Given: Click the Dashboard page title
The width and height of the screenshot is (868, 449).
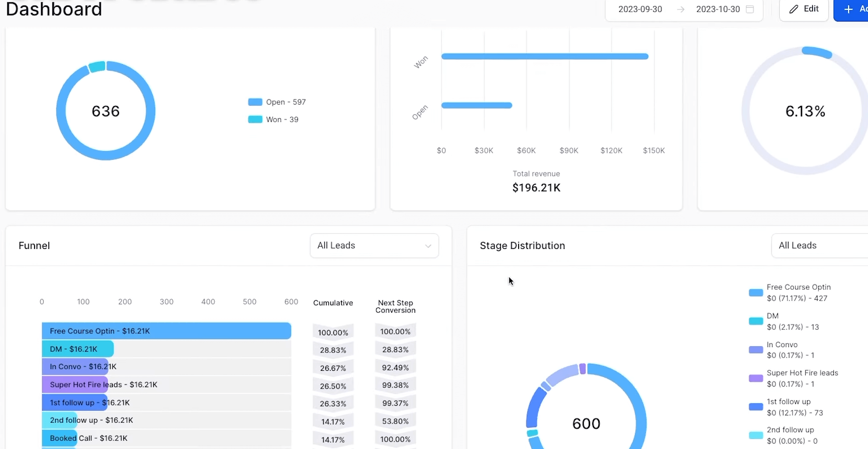Looking at the screenshot, I should (54, 9).
